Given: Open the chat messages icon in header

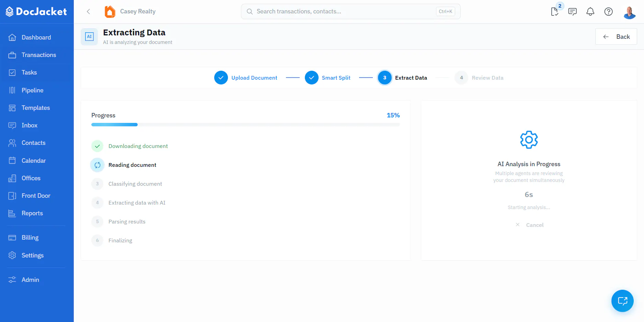Looking at the screenshot, I should tap(573, 12).
